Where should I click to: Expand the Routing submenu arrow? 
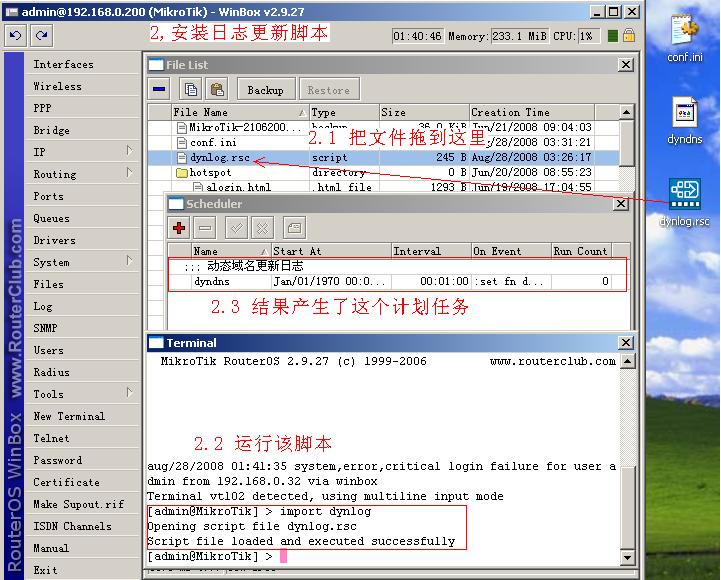pos(130,173)
